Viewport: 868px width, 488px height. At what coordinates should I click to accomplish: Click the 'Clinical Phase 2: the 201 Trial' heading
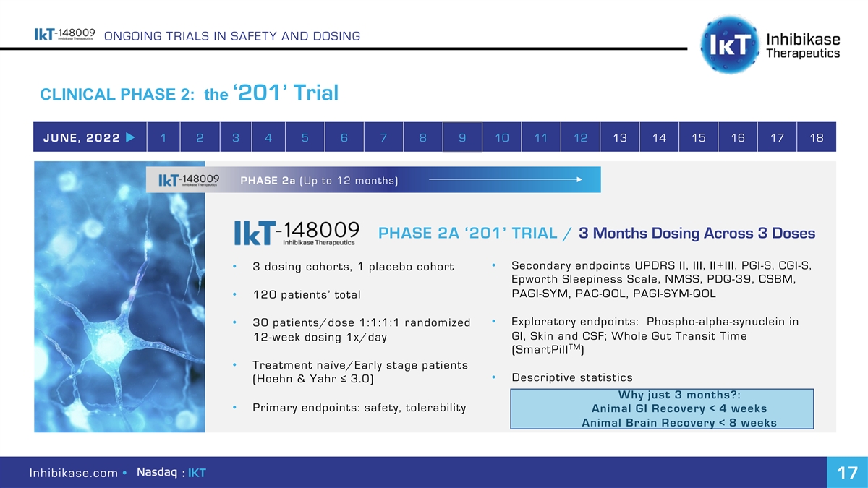[x=190, y=94]
